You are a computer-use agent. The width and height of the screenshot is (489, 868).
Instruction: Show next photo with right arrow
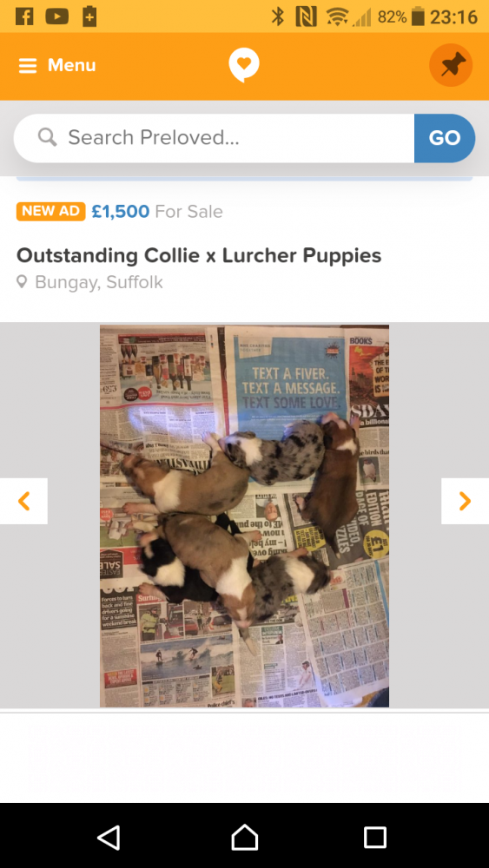(466, 501)
